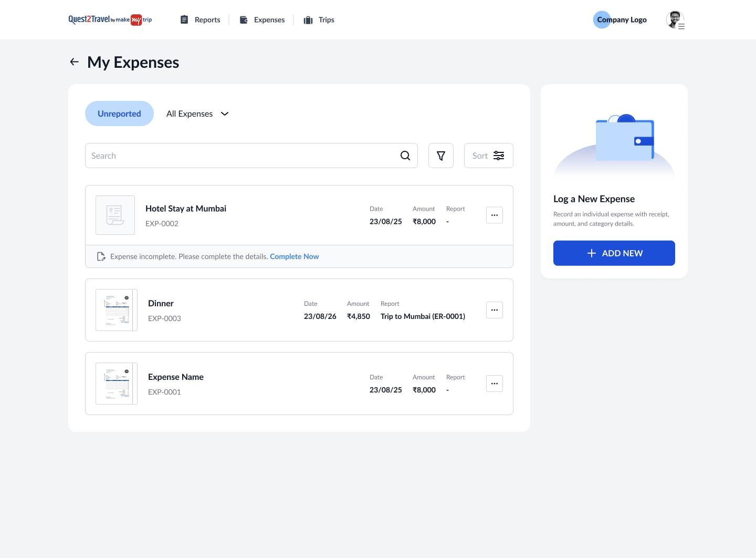Viewport: 756px width, 558px height.
Task: Click the EXP-0002 expense ID
Action: point(162,223)
